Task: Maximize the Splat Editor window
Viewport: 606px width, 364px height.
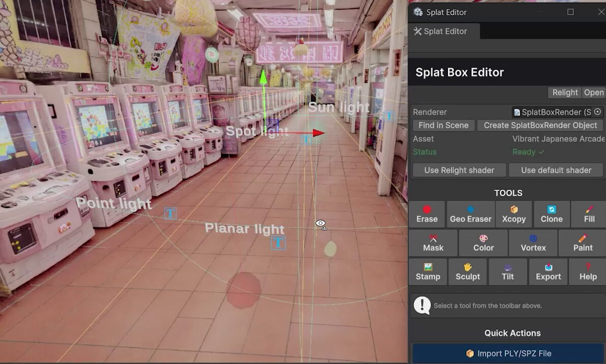Action: [570, 12]
